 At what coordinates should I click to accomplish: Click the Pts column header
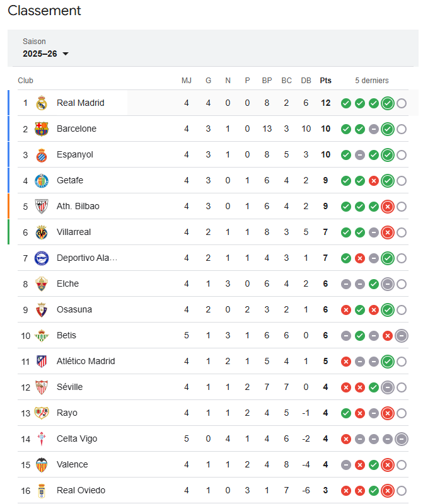click(325, 81)
